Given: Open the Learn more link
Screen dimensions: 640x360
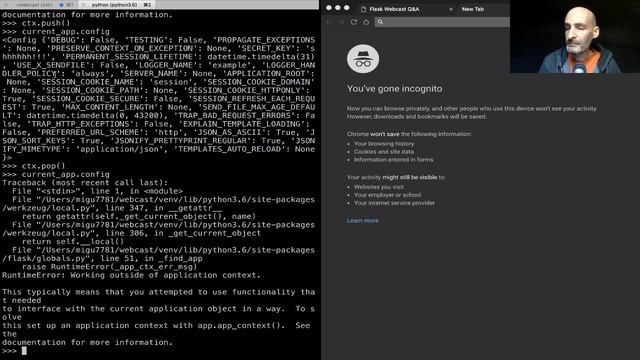Looking at the screenshot, I should [362, 220].
